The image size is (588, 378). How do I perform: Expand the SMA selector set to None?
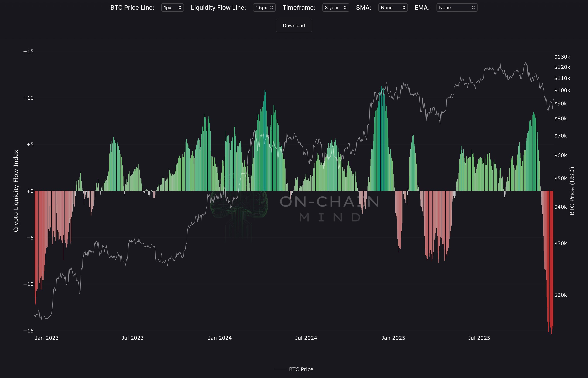393,8
